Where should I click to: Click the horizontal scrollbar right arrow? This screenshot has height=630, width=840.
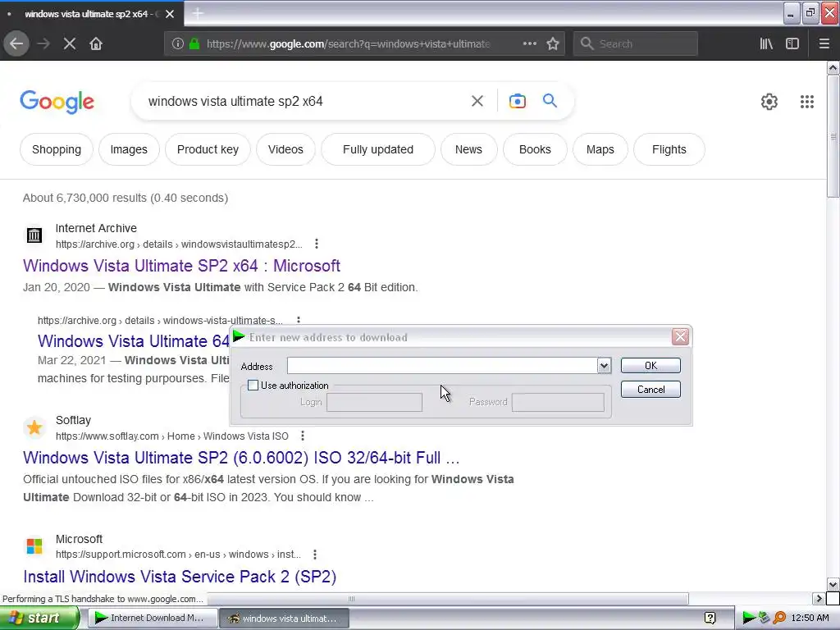(x=819, y=598)
